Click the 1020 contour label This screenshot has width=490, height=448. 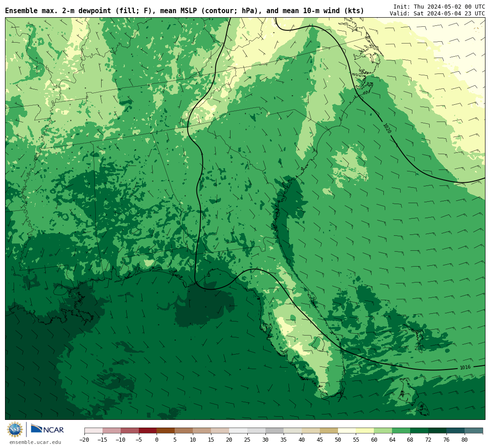click(x=387, y=128)
